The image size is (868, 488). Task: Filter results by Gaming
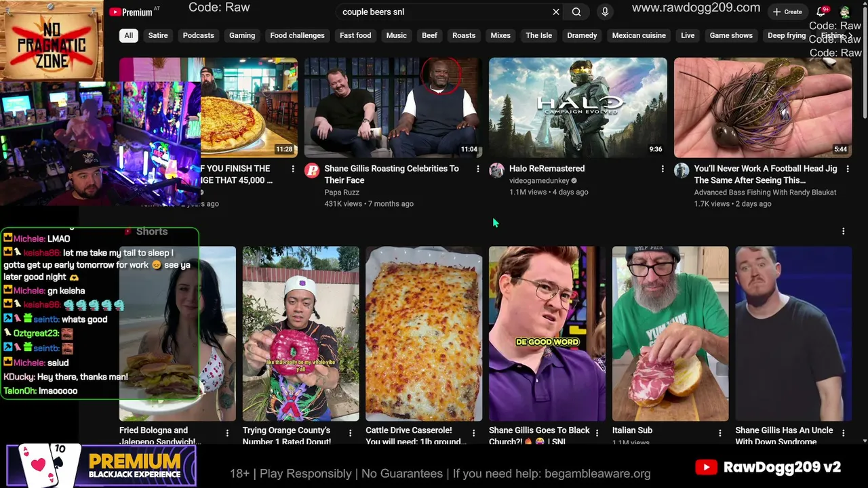coord(242,35)
